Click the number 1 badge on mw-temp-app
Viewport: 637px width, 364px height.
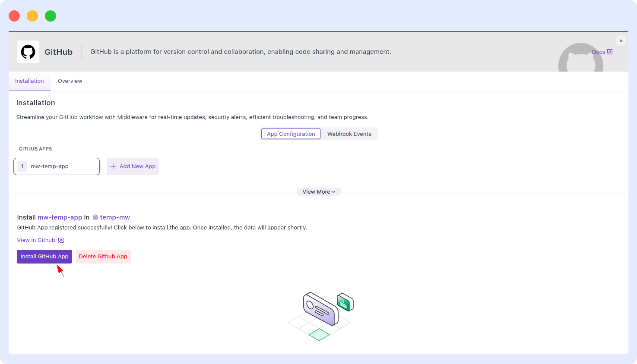point(22,166)
